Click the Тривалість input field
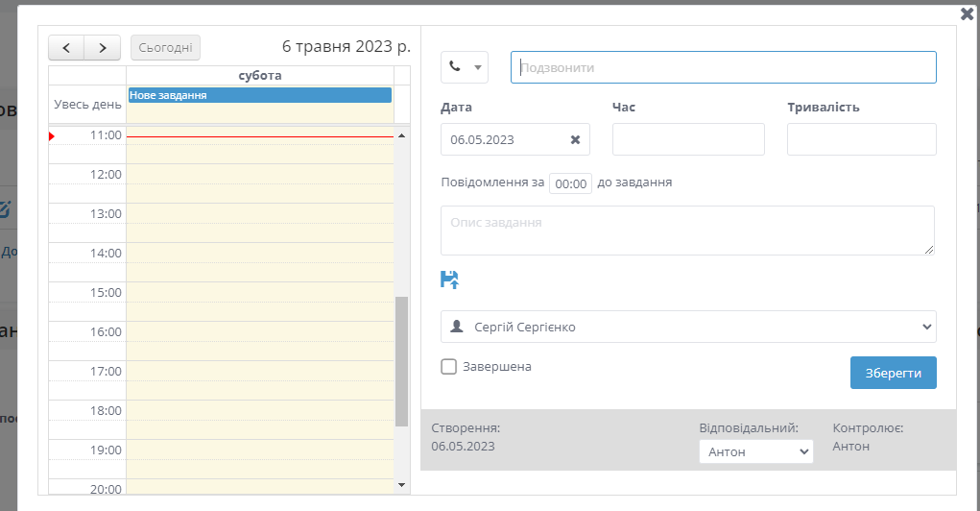This screenshot has width=980, height=511. click(x=861, y=139)
